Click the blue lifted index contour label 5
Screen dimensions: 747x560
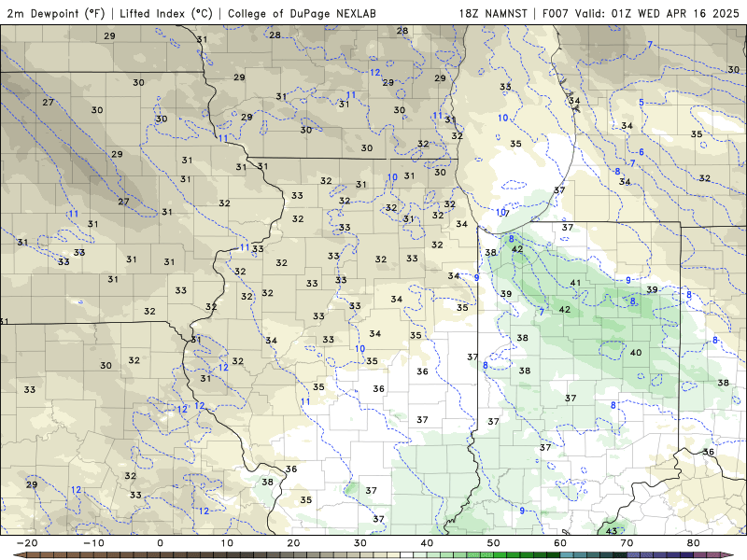[641, 103]
